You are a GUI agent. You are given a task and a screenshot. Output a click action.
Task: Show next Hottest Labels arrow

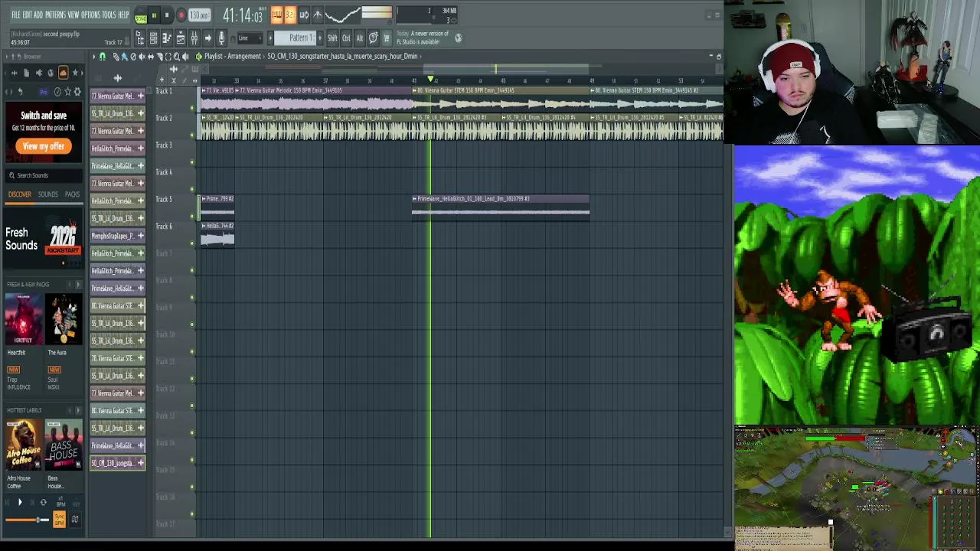(77, 410)
